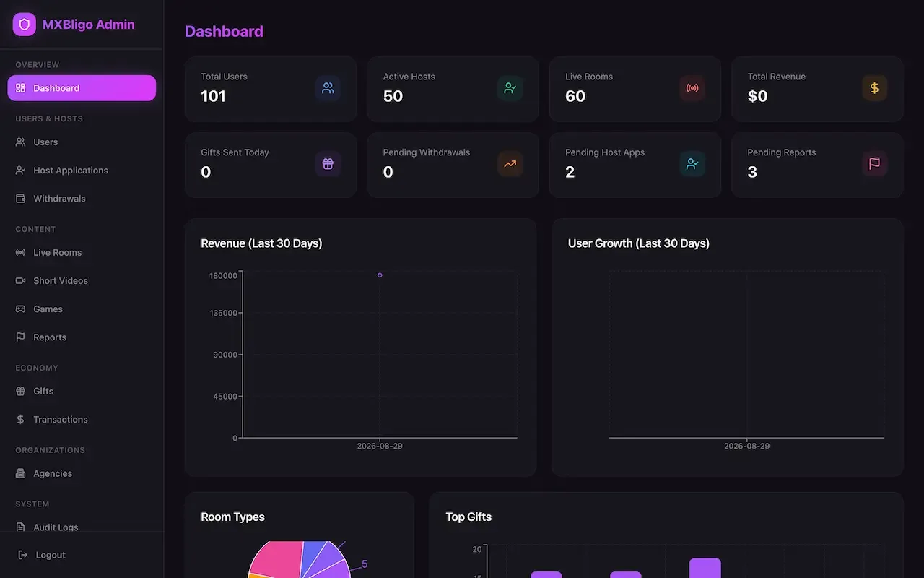Click the Pending Reports flag icon
The image size is (924, 578).
pos(874,164)
